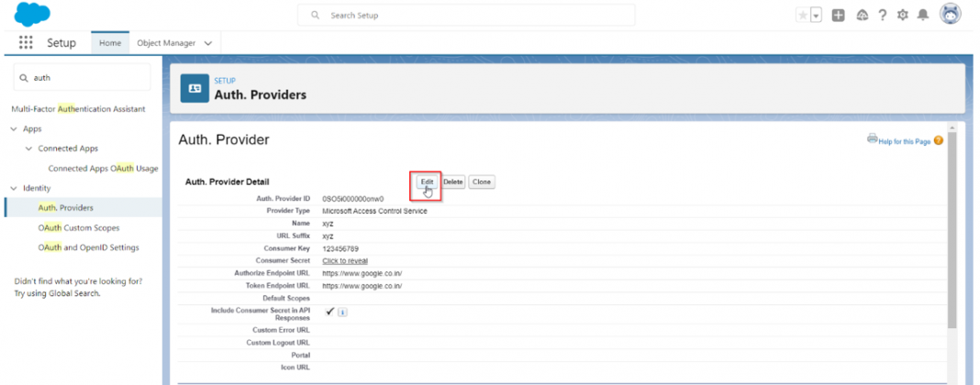Open the Setup gear menu

point(903,16)
